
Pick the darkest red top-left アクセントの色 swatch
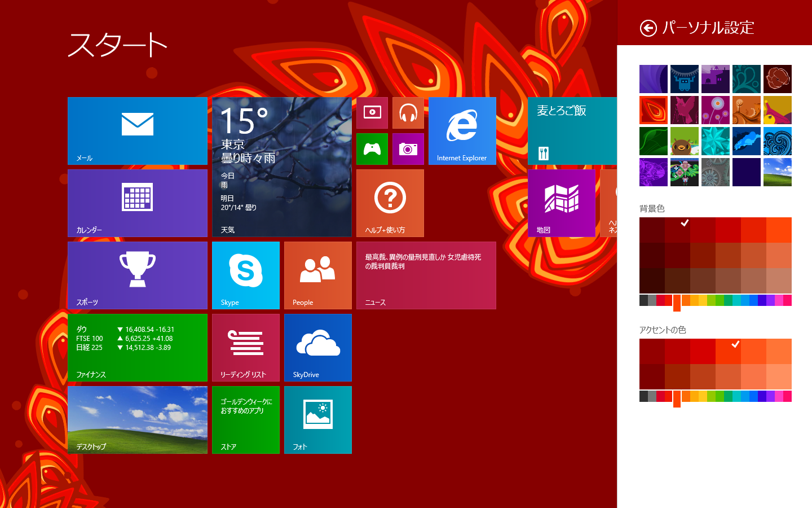pos(652,351)
